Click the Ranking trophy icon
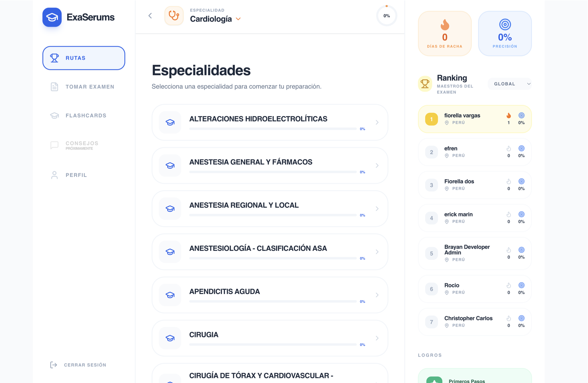 [x=425, y=84]
